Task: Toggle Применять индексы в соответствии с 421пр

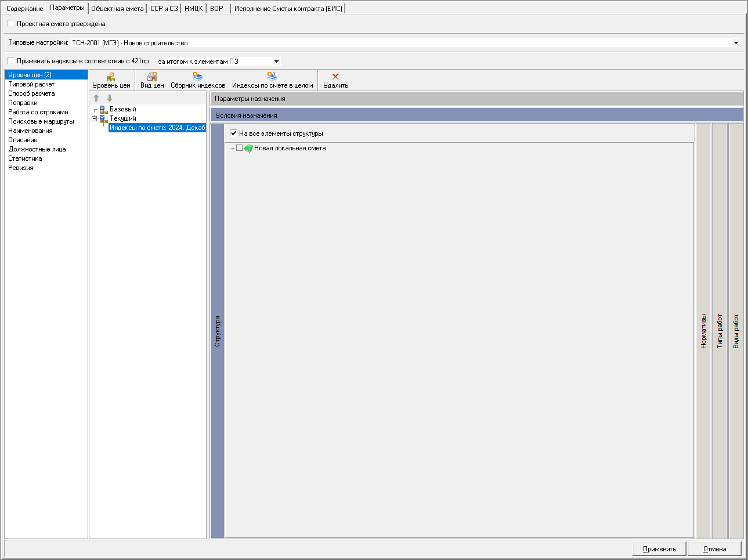Action: 11,61
